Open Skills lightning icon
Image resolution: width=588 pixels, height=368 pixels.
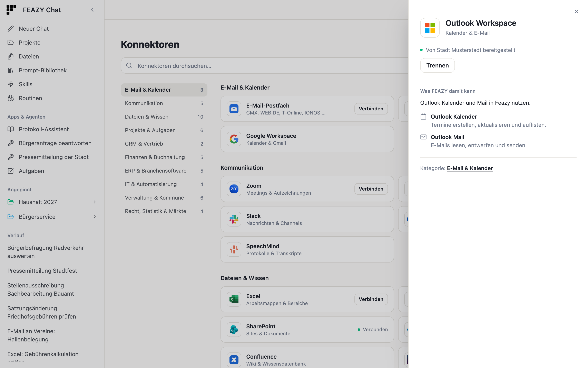point(10,84)
